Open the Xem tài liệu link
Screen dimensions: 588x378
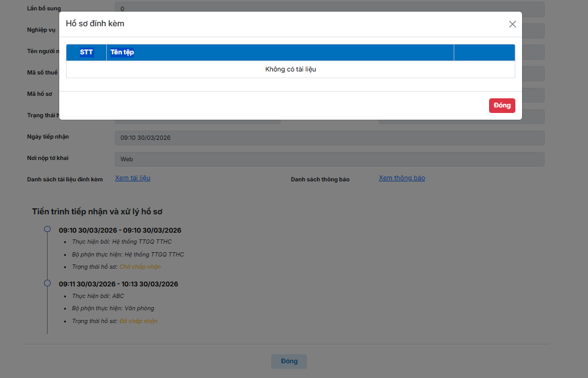click(x=132, y=178)
